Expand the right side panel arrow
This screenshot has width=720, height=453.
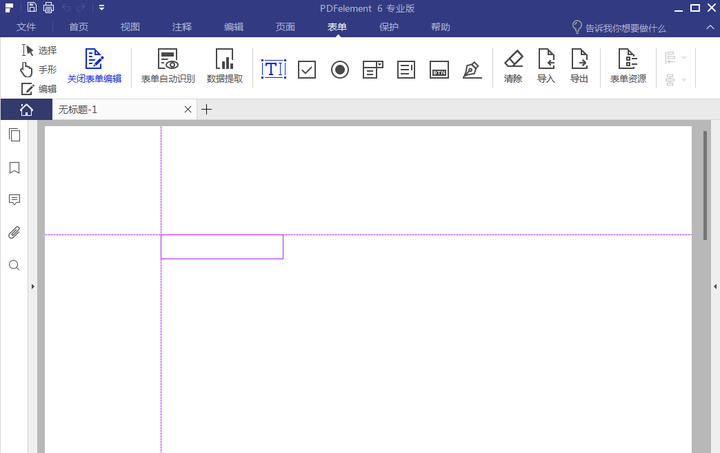[x=715, y=286]
